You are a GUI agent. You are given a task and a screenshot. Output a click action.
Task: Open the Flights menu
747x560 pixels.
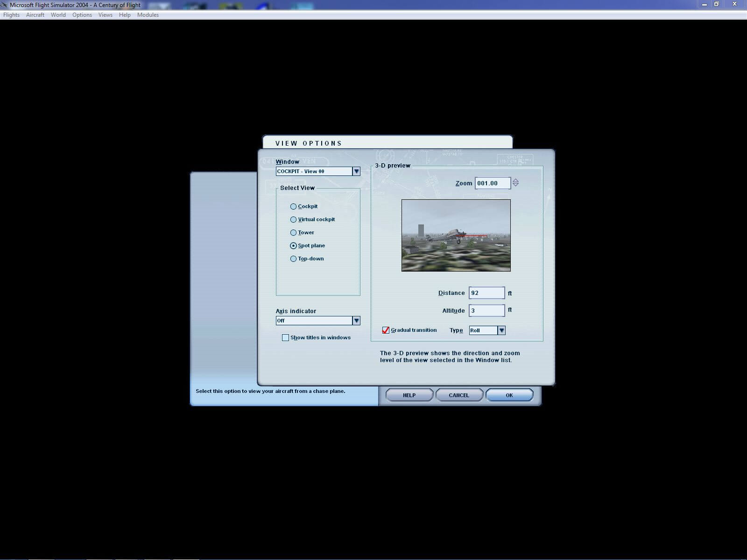[12, 15]
